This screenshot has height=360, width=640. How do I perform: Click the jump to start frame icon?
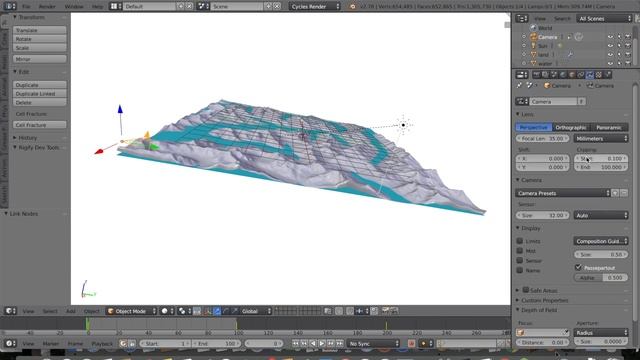point(295,344)
